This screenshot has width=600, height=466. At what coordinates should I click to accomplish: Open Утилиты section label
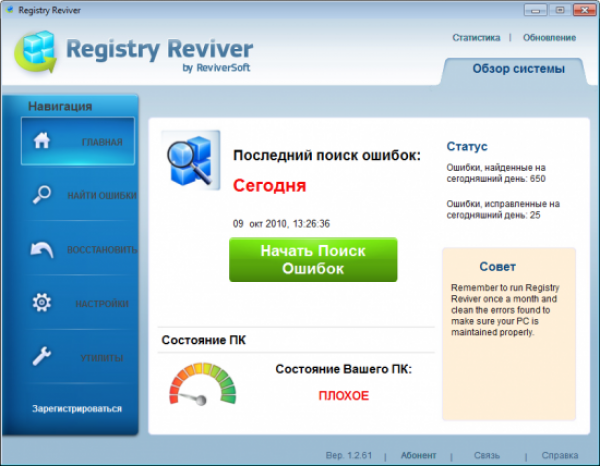pyautogui.click(x=102, y=358)
